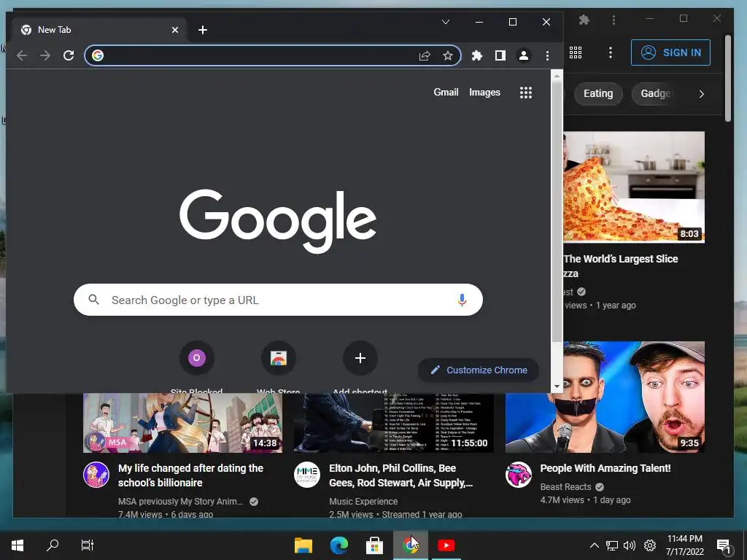Image resolution: width=747 pixels, height=560 pixels.
Task: Open the notification center icon
Action: pos(724,546)
